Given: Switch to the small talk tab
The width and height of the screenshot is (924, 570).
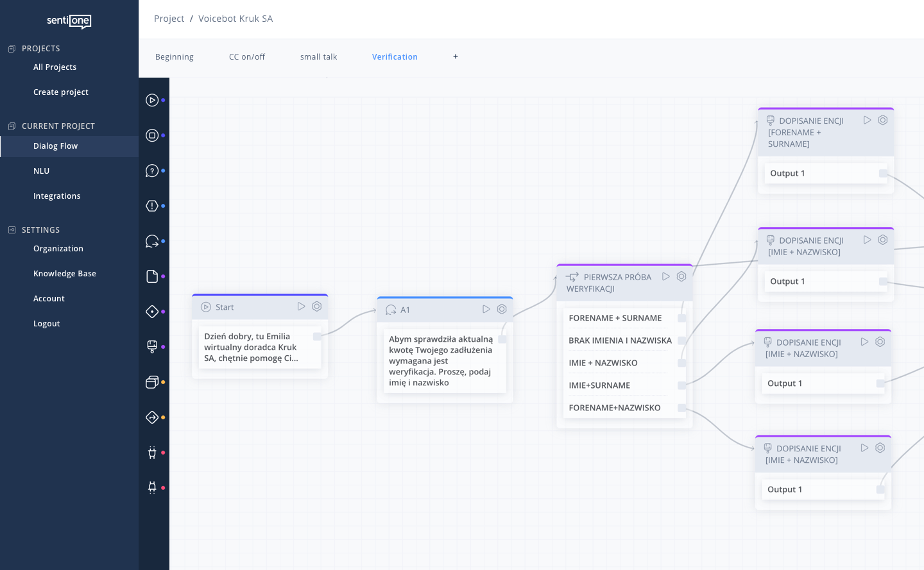Looking at the screenshot, I should click(318, 56).
